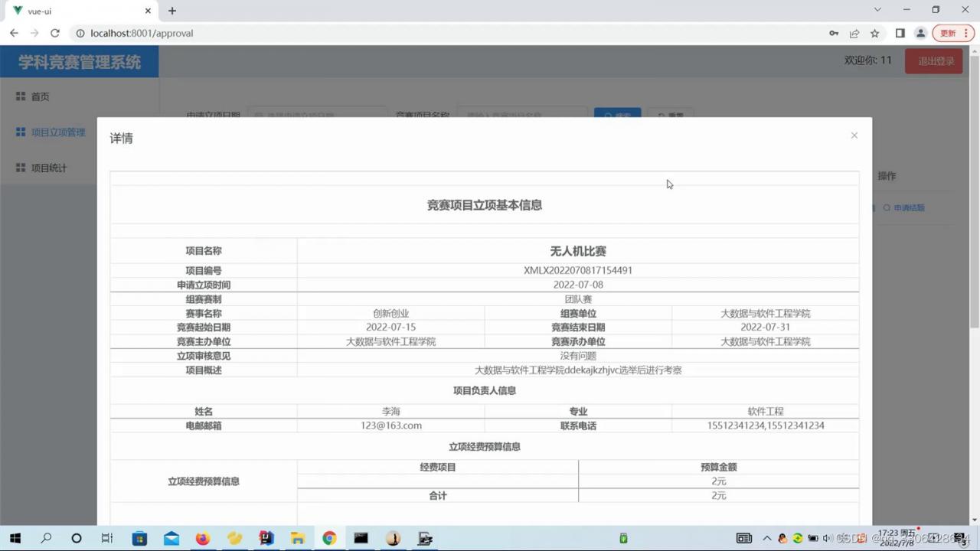The image size is (980, 551).
Task: Open IntelliJ IDEA from the taskbar
Action: pos(266,538)
